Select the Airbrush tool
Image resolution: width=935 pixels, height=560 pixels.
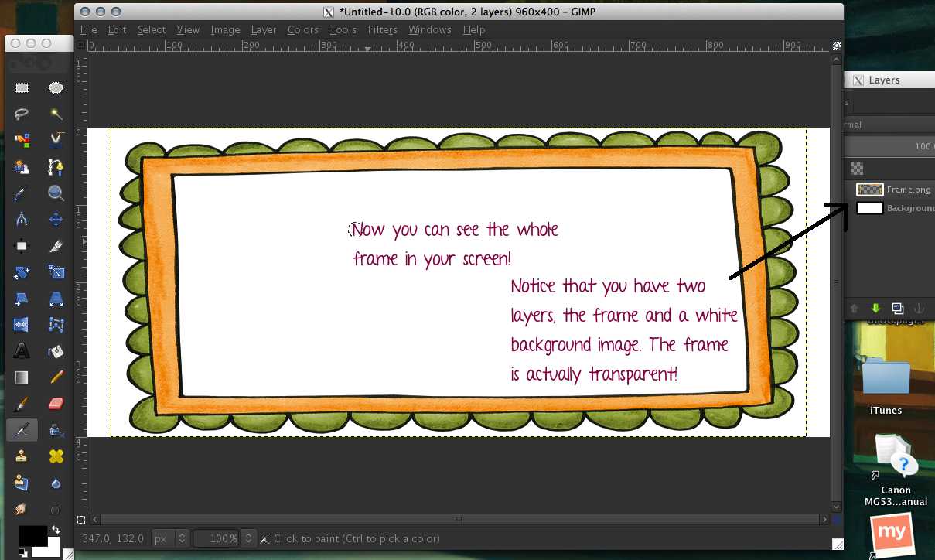(22, 430)
